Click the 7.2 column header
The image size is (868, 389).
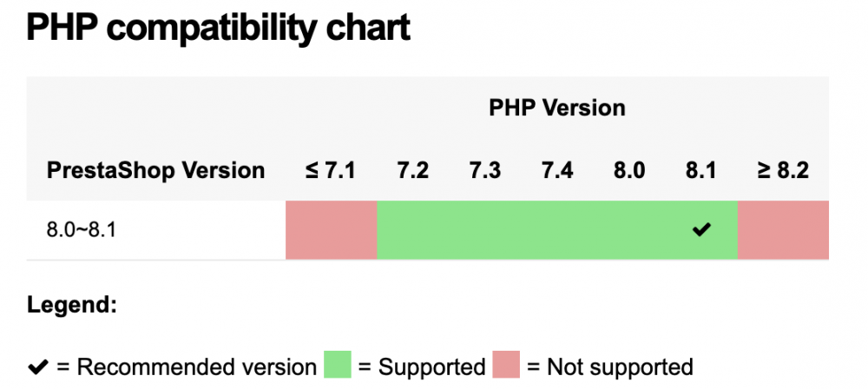tap(413, 170)
